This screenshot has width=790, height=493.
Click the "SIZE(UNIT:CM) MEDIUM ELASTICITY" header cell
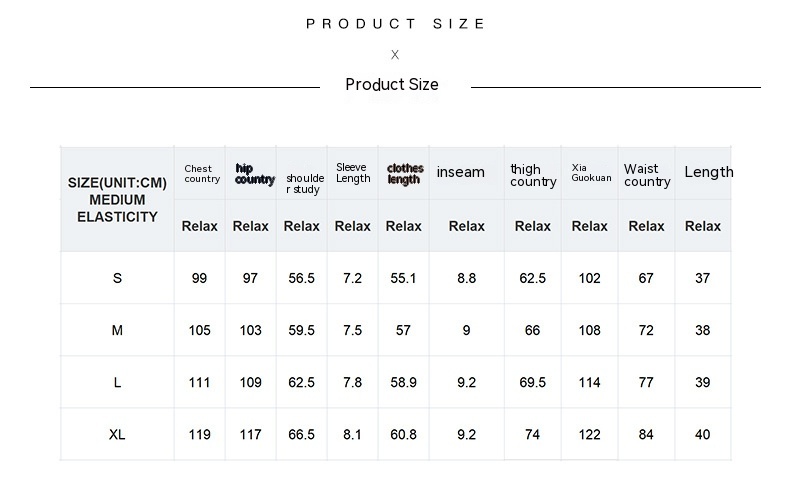coord(117,199)
